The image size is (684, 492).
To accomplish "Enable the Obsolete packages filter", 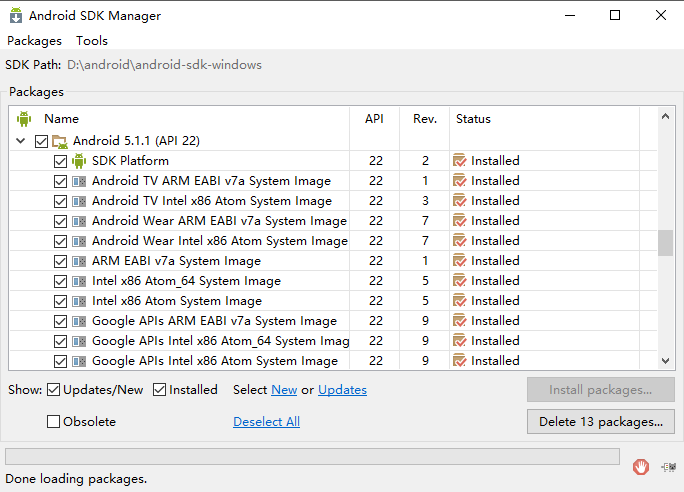I will (53, 422).
